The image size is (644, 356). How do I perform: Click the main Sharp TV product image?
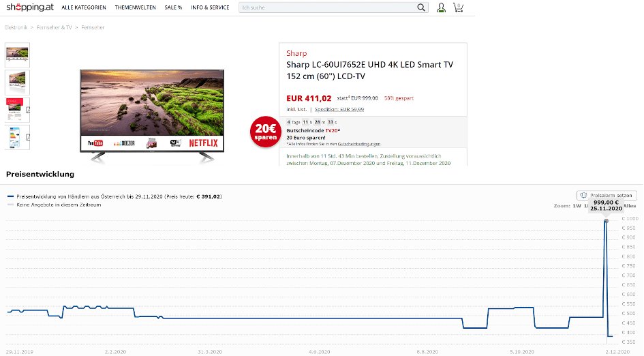(152, 117)
